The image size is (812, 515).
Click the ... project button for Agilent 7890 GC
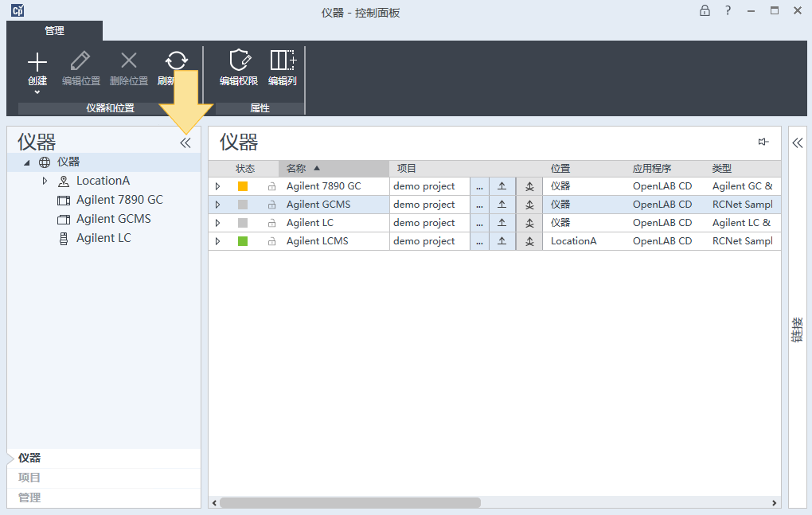(479, 186)
